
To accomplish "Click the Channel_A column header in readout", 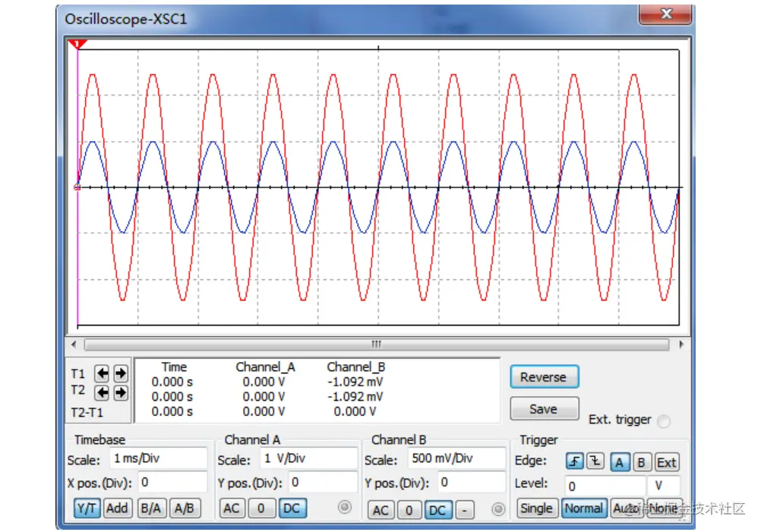I will tap(266, 367).
